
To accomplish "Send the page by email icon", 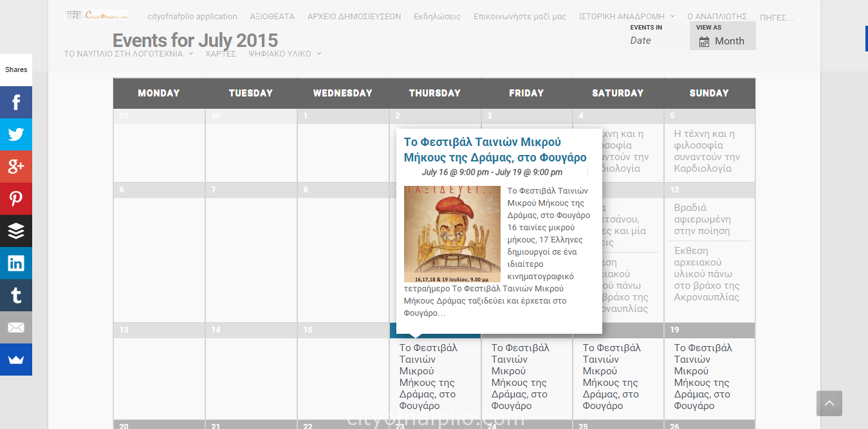I will [x=16, y=327].
